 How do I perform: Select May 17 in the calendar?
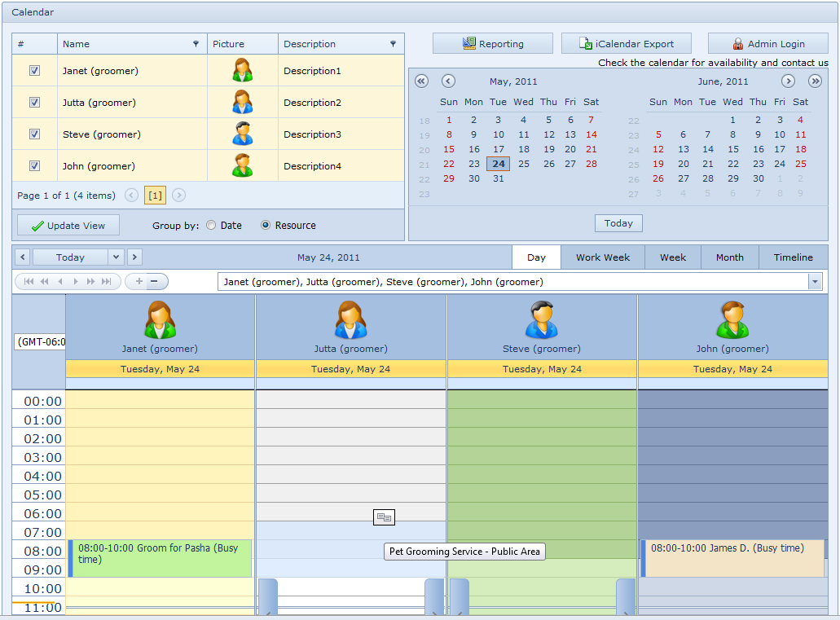coord(498,149)
